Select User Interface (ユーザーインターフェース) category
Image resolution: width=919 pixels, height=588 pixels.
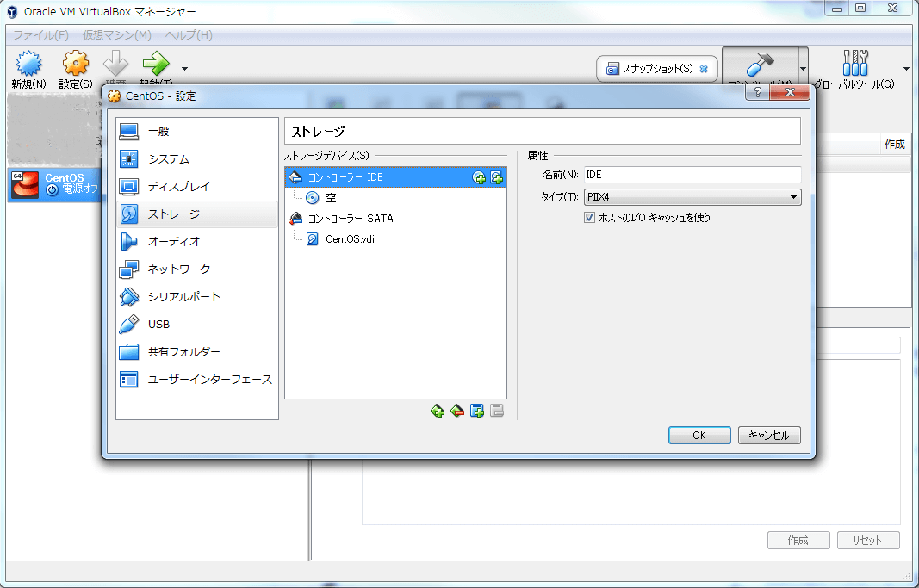tap(197, 379)
